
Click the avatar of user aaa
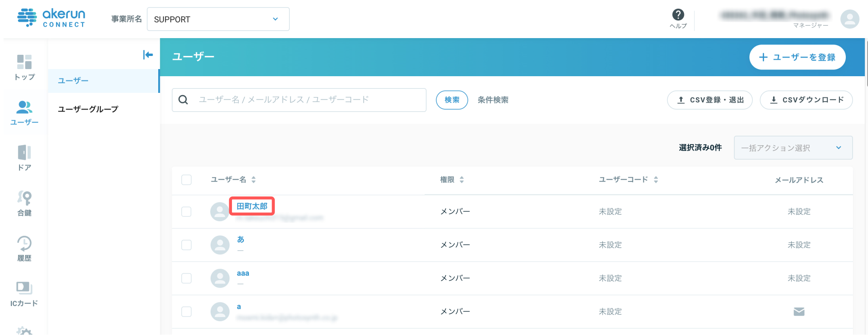[220, 278]
